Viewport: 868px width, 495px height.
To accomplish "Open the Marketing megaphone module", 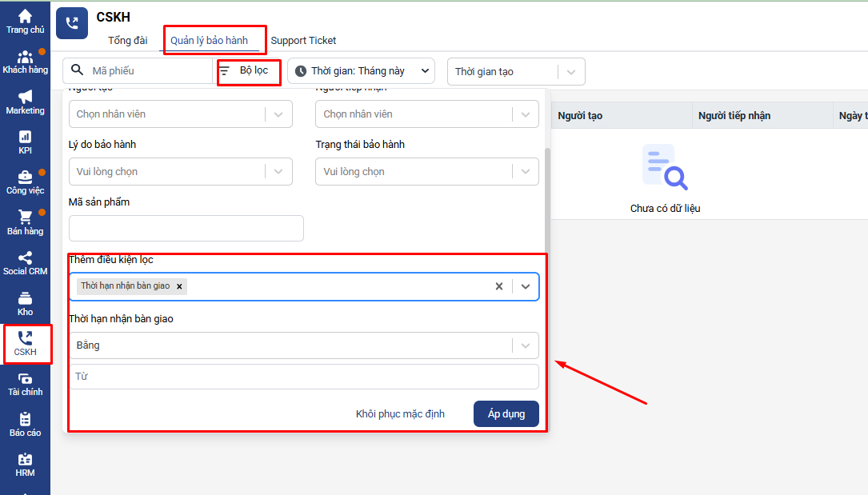I will pos(25,102).
